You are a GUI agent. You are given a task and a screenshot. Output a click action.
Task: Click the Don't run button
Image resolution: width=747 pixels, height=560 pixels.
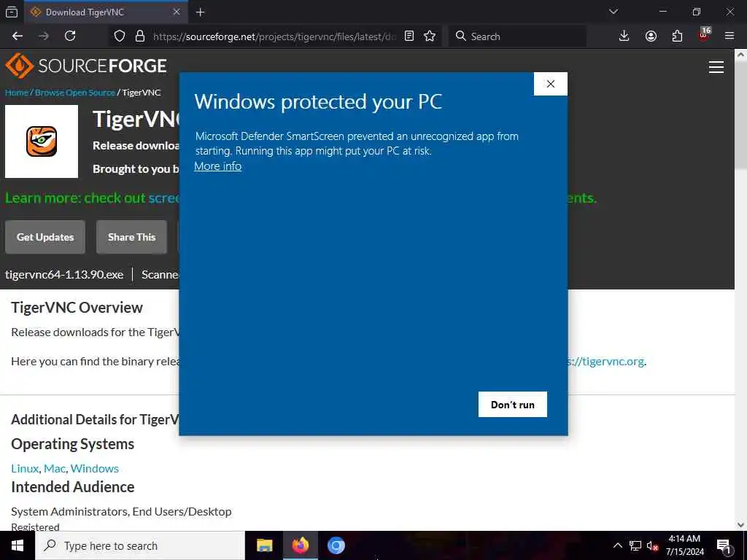(x=513, y=404)
